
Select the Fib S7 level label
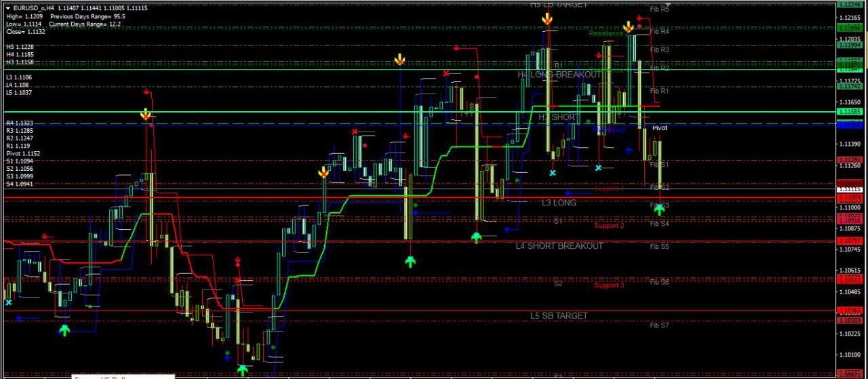pyautogui.click(x=659, y=325)
